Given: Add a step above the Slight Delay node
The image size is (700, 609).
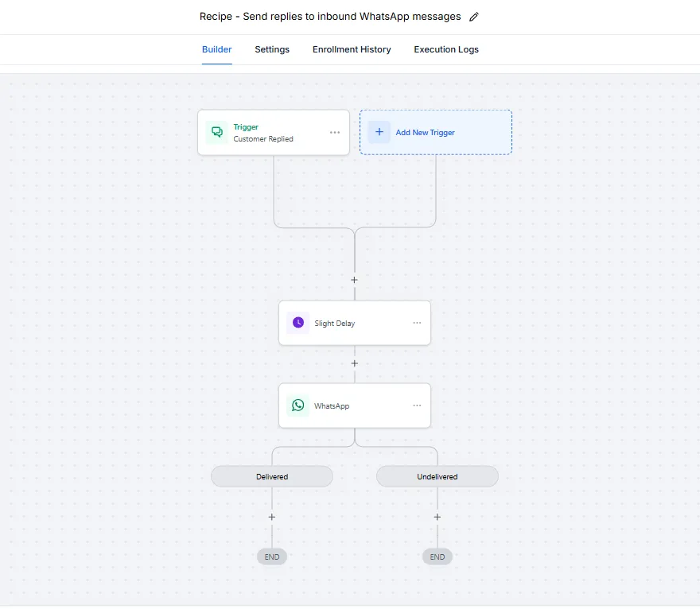Looking at the screenshot, I should pos(355,280).
